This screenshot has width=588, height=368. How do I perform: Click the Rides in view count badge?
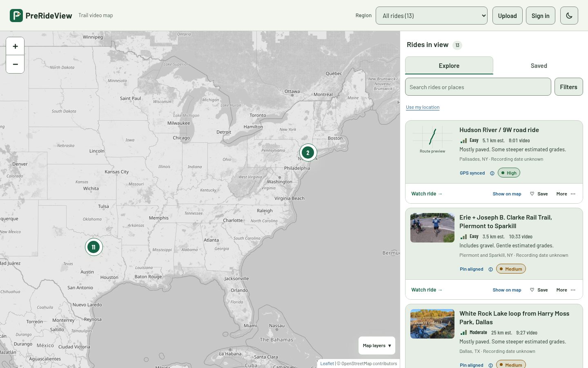click(x=457, y=45)
